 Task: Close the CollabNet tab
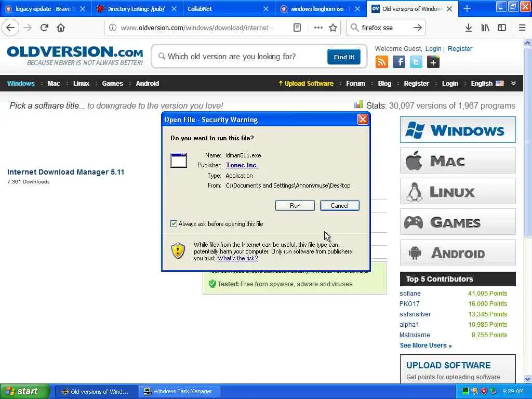pos(266,9)
